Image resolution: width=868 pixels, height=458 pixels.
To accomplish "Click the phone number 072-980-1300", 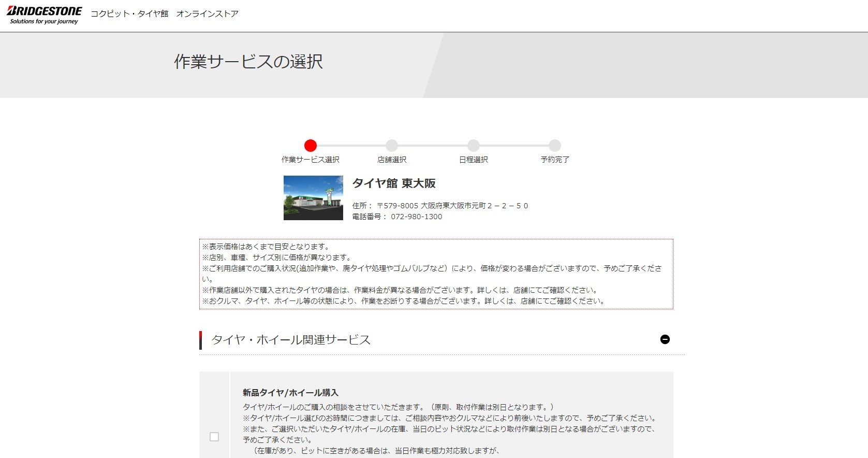I will pos(416,217).
